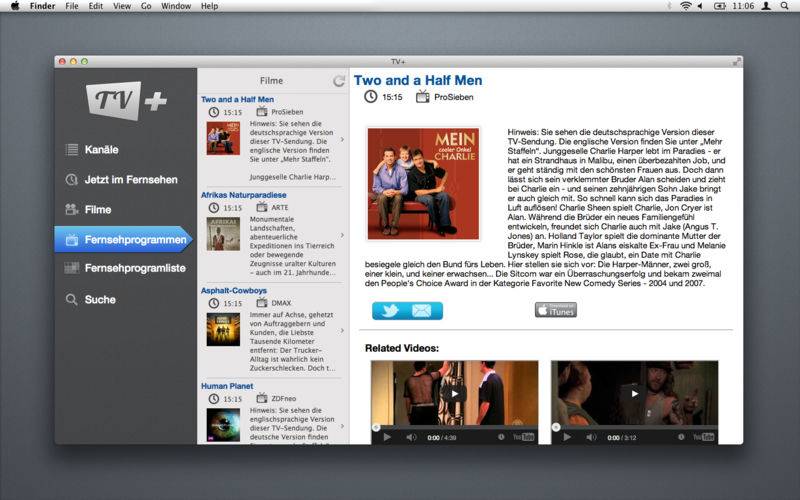Open the Help menu
Screen dimensions: 800x500
tap(209, 6)
